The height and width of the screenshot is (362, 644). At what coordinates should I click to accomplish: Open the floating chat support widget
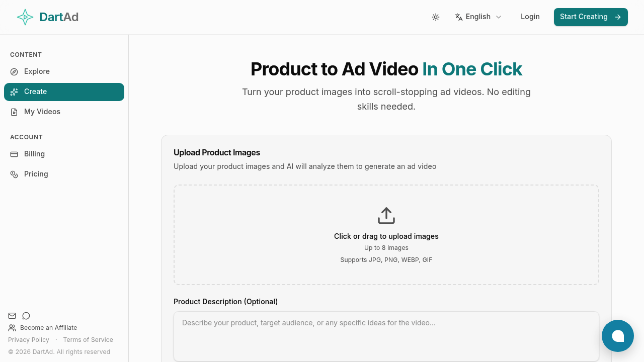point(617,336)
